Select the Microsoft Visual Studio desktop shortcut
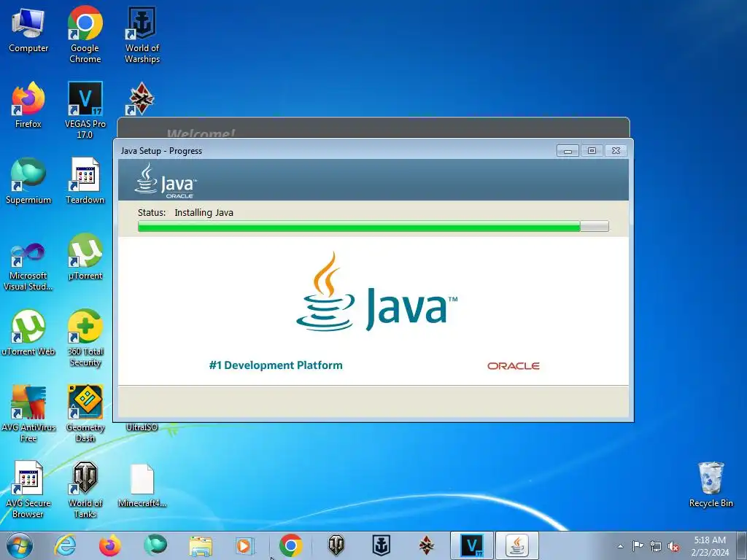Image resolution: width=747 pixels, height=560 pixels. 28,267
